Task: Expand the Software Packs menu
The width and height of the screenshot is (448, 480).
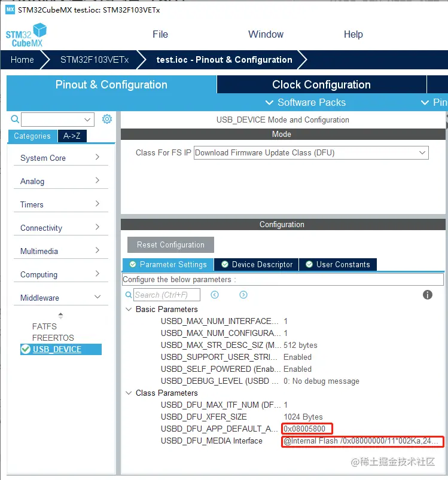Action: click(306, 102)
